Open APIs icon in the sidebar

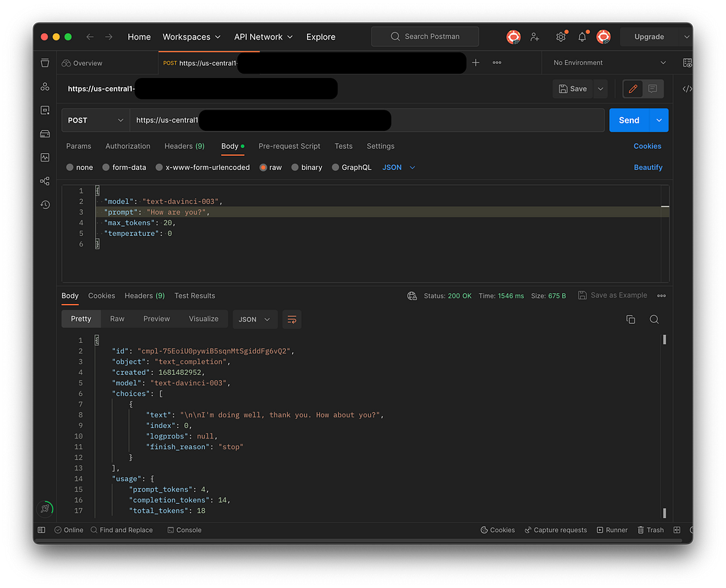coord(45,86)
